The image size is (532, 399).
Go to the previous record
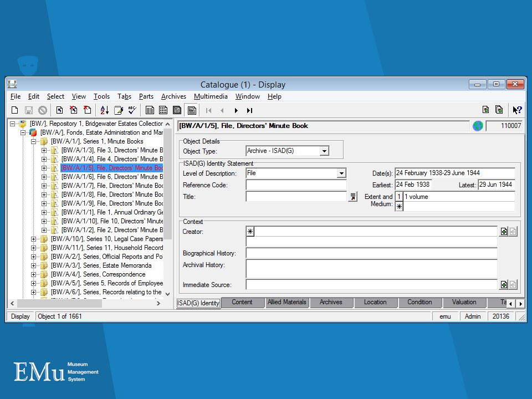[x=222, y=110]
